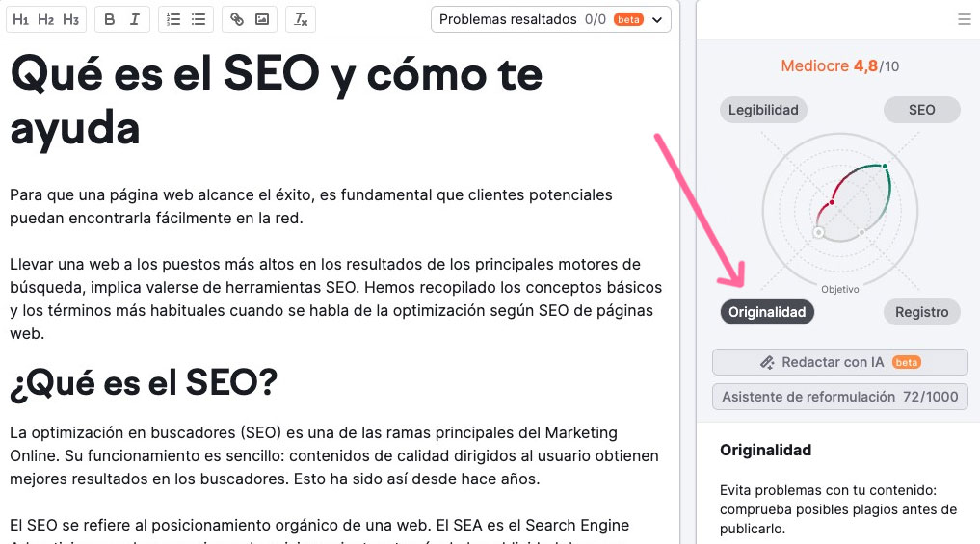Toggle bold formatting

(109, 19)
